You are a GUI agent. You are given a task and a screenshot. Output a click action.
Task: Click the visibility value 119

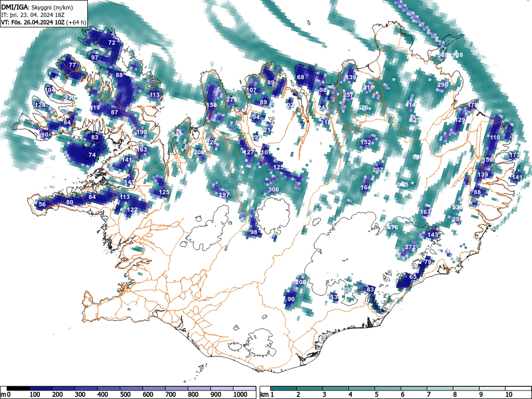click(x=95, y=108)
